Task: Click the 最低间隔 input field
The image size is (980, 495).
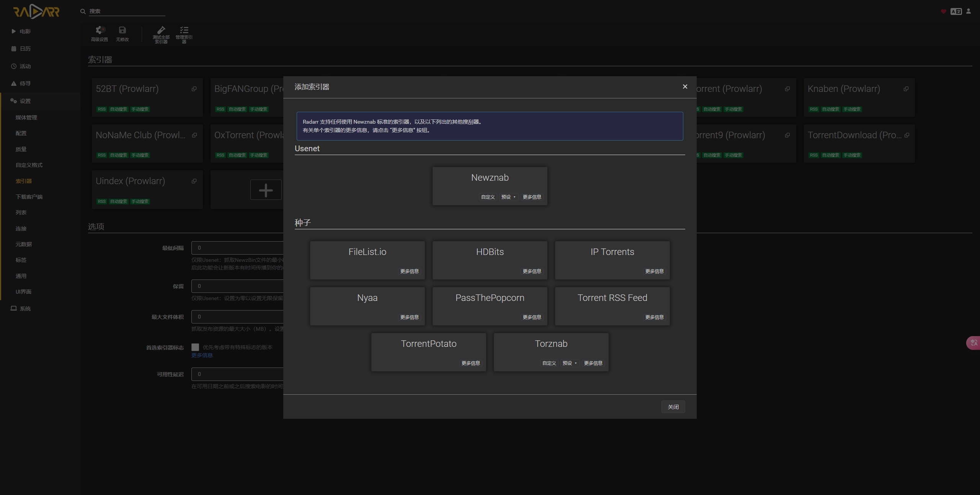Action: 237,248
